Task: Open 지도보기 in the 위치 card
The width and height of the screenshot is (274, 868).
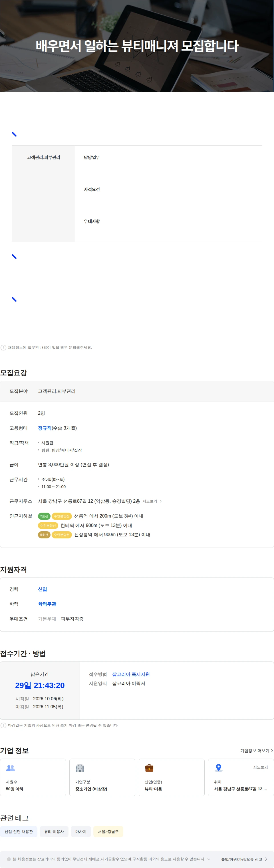Action: pos(261,767)
